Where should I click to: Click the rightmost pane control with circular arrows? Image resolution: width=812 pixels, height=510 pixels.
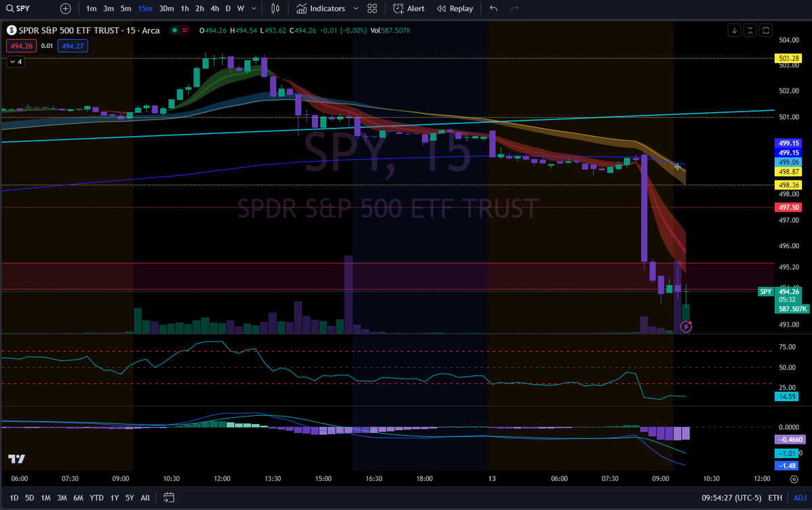[x=766, y=30]
